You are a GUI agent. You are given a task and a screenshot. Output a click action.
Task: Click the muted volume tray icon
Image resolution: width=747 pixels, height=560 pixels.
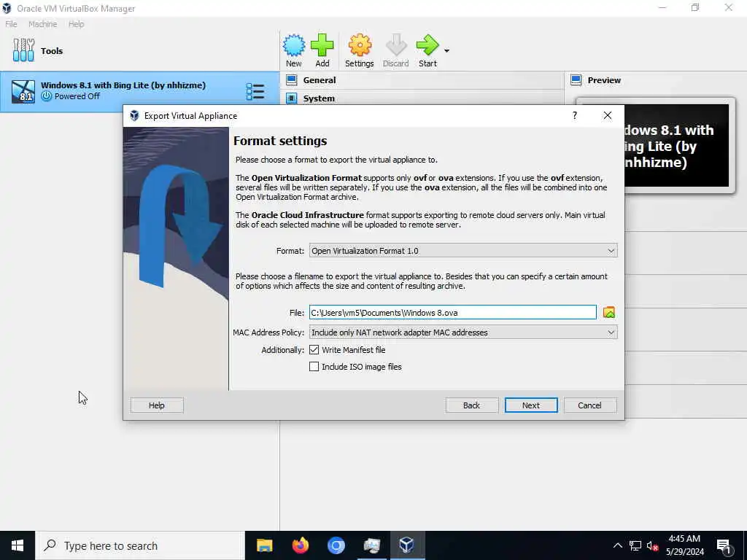pos(652,545)
